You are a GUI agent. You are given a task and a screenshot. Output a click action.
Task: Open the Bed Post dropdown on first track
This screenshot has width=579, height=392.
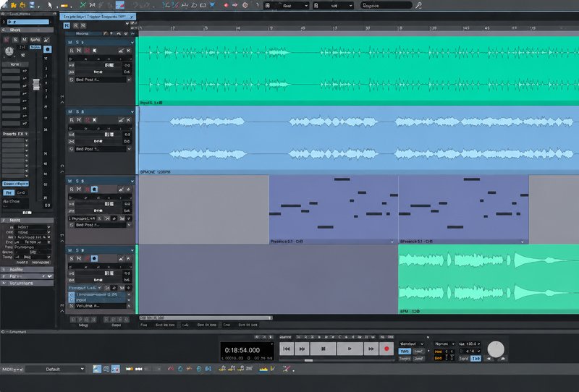point(129,80)
